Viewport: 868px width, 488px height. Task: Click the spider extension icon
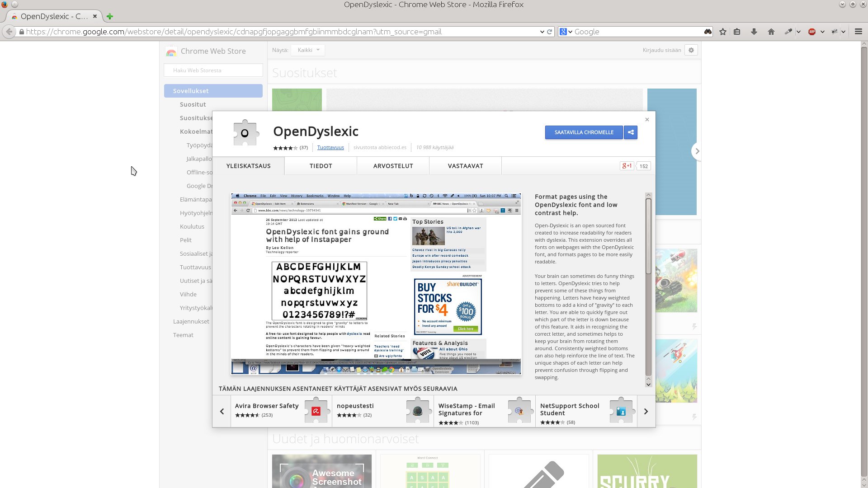click(x=835, y=32)
